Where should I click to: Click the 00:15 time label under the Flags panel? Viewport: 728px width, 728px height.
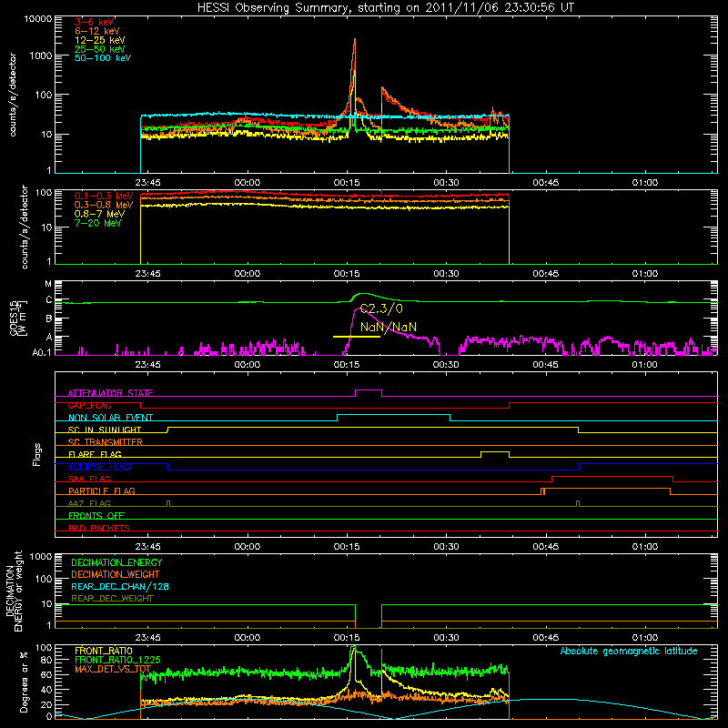347,547
